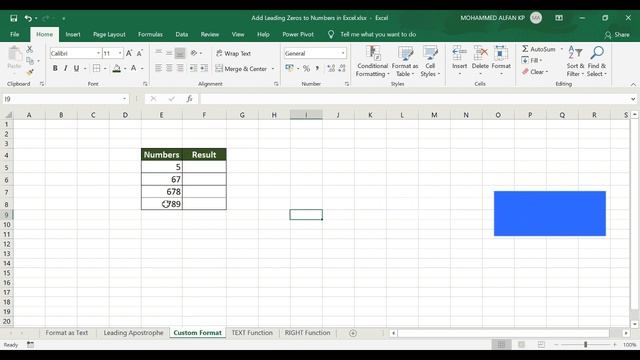Select Page Layout view icon in status bar

521,344
